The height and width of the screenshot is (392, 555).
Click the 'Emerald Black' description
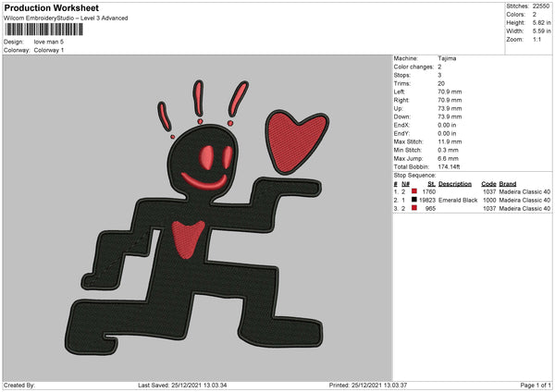458,201
